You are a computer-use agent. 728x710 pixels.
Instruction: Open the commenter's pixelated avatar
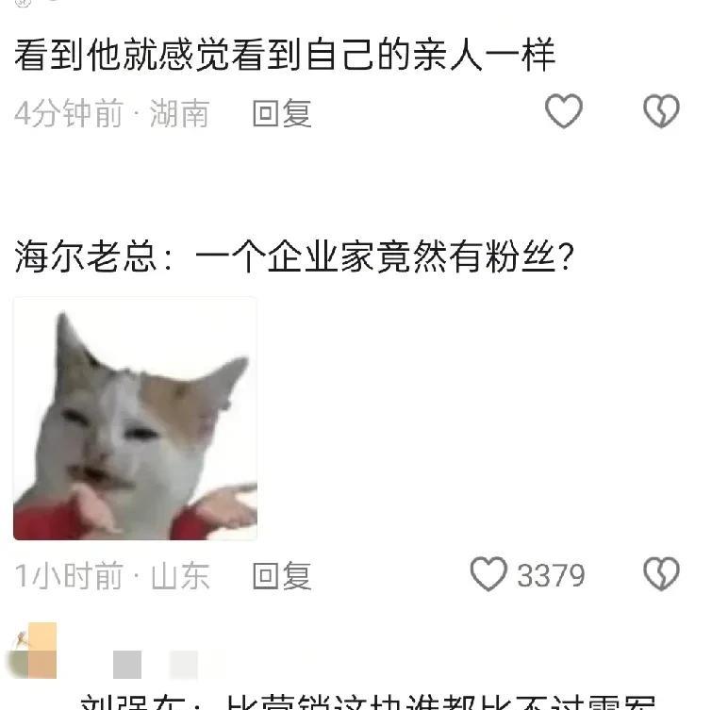[32, 651]
